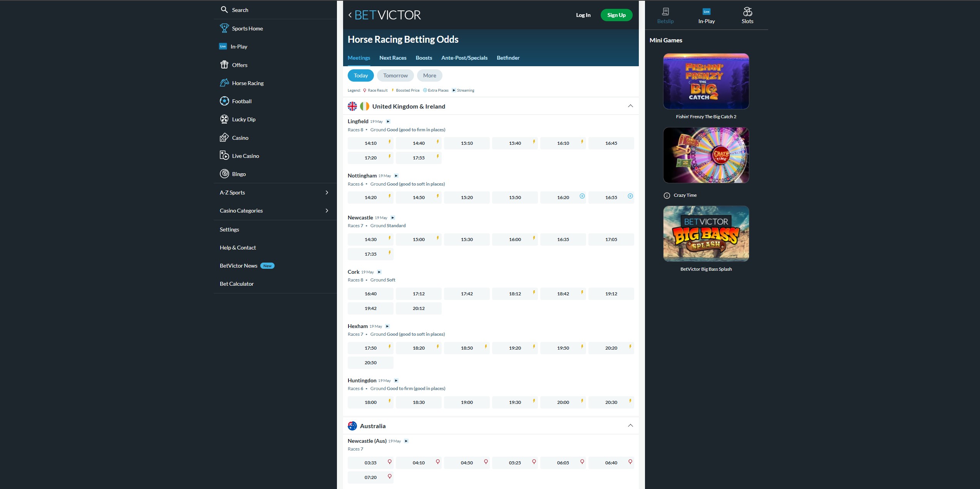Click extra places icon on Nottingham 16:20
Screen dimensions: 980x489
(582, 196)
